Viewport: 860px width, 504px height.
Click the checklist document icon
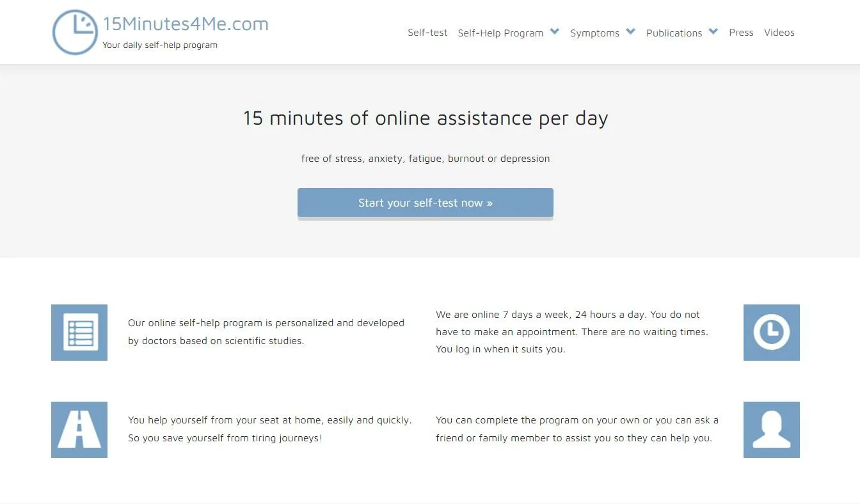pos(79,333)
